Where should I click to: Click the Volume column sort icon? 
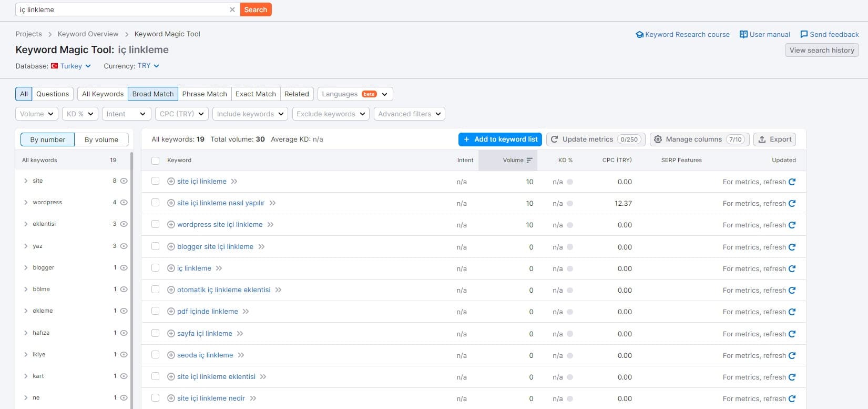529,160
